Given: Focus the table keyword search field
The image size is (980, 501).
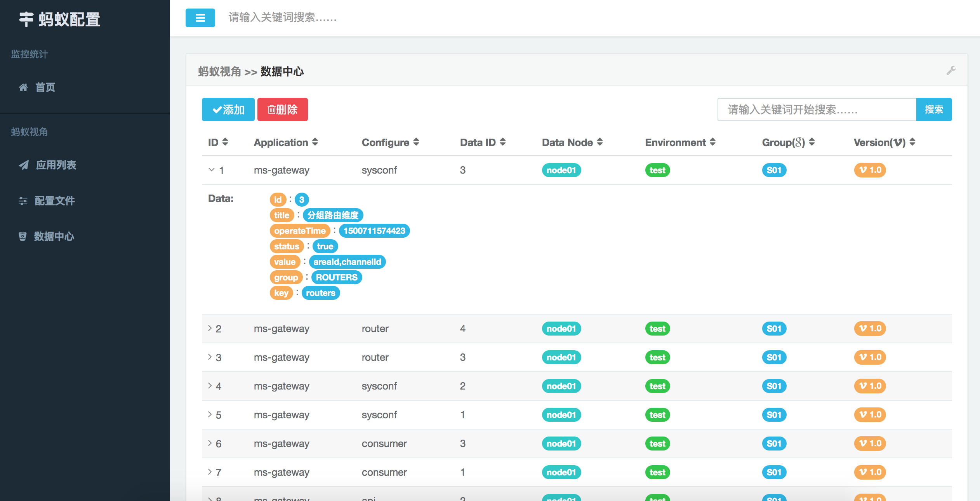Looking at the screenshot, I should 817,110.
